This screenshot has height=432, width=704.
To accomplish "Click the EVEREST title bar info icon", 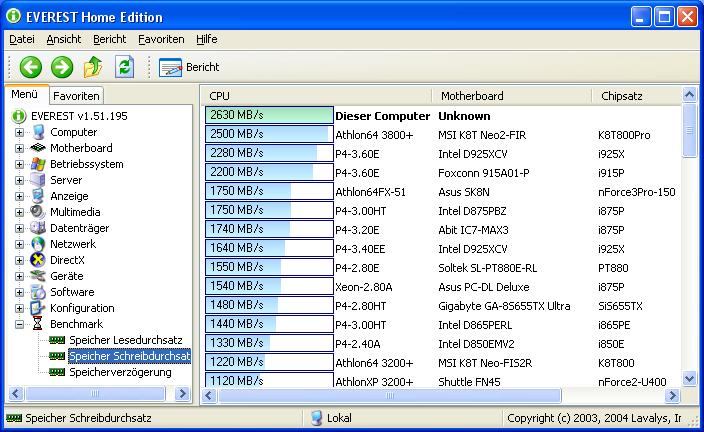I will (x=14, y=16).
